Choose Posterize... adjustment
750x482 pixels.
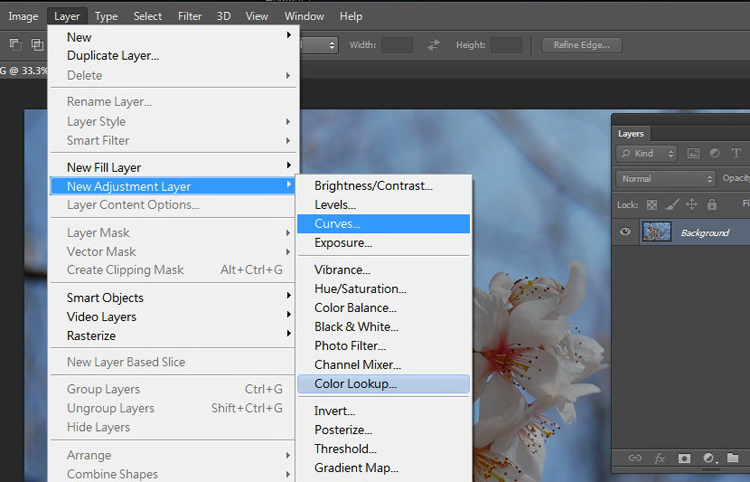pyautogui.click(x=384, y=429)
